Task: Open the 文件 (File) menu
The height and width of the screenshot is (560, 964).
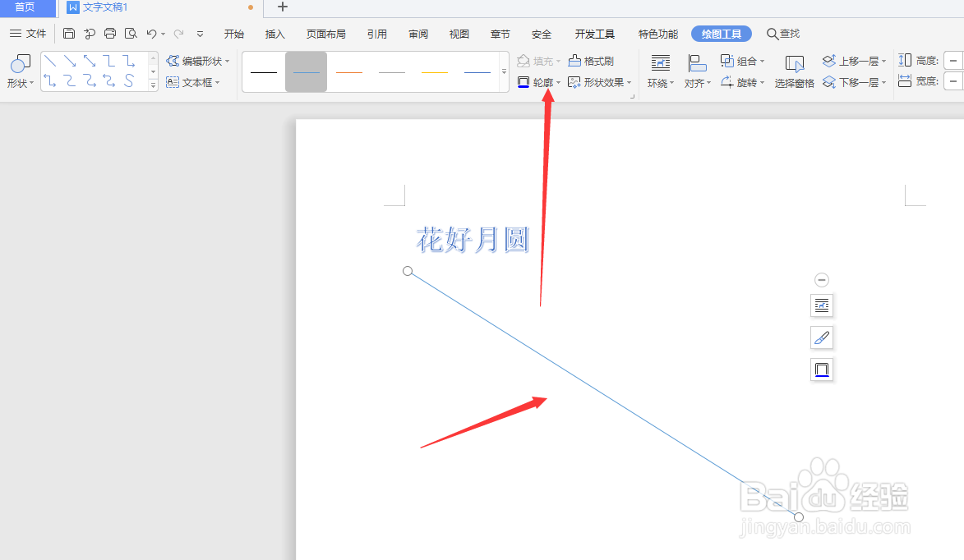Action: click(35, 34)
